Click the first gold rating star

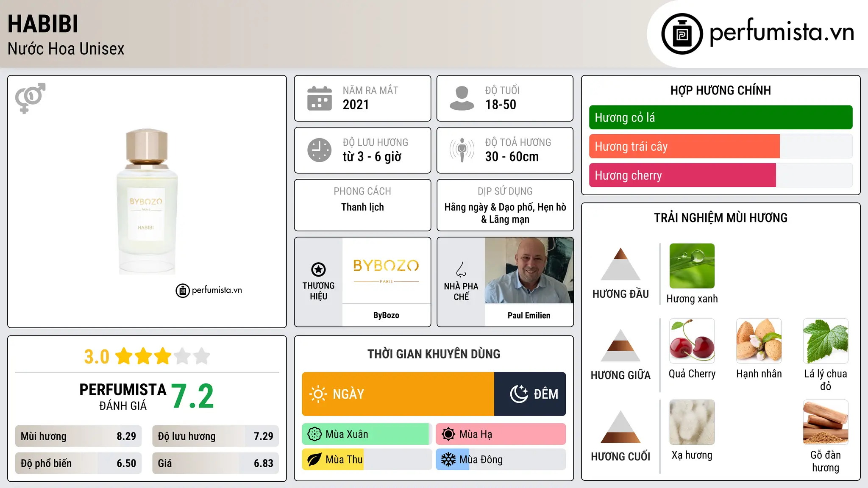click(124, 356)
